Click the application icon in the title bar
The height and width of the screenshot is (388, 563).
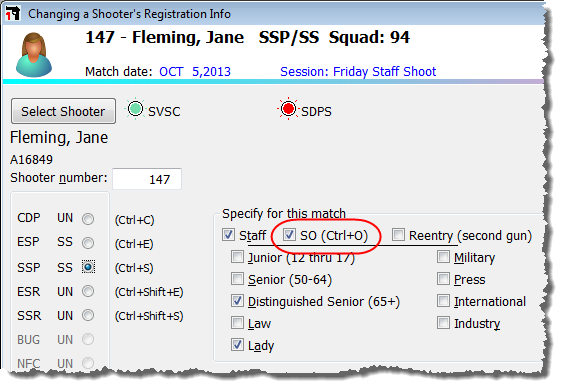point(13,14)
